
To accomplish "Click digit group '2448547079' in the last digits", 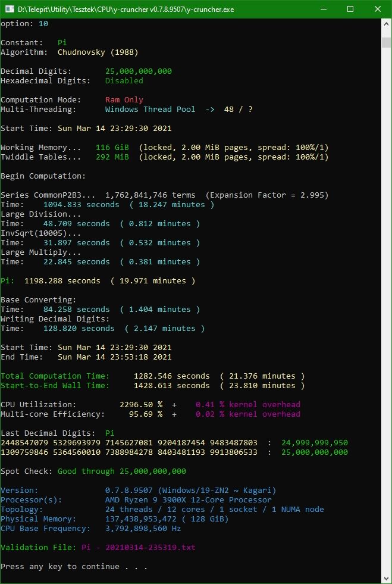I will tap(24, 443).
